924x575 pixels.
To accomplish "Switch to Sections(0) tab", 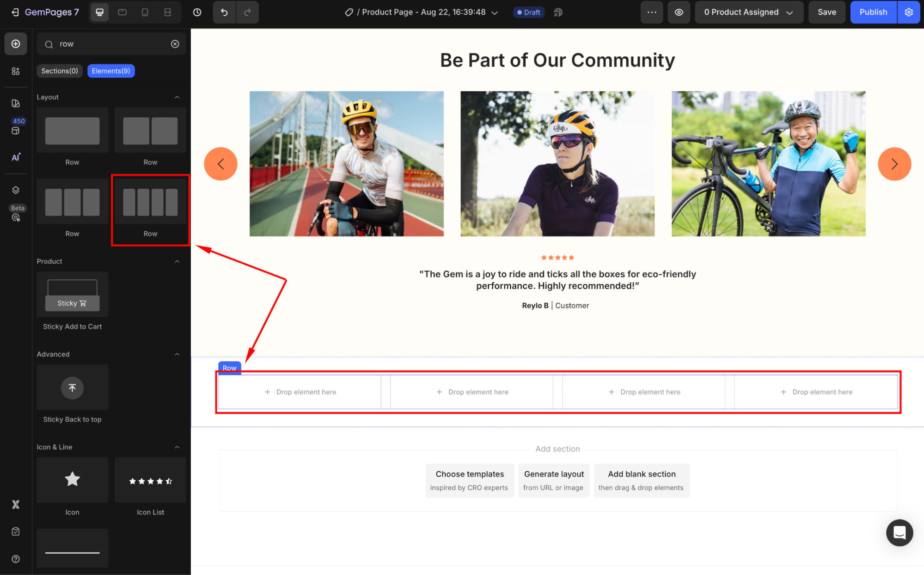I will coord(60,71).
